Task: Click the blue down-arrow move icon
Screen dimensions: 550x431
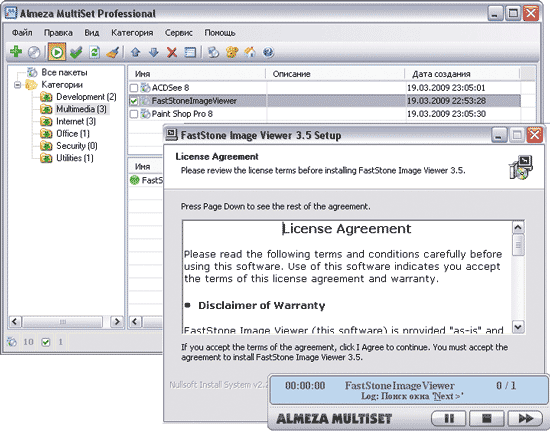Action: 153,53
